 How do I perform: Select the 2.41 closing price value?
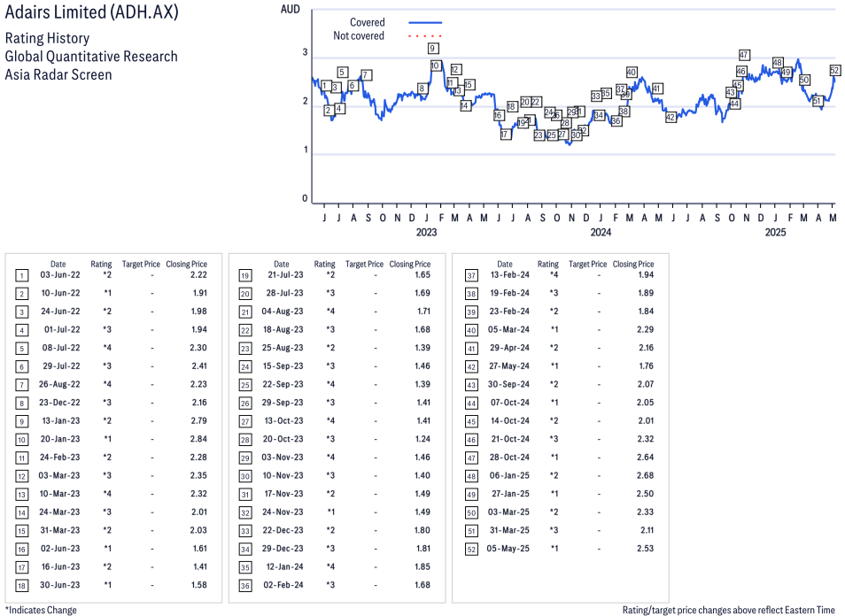click(x=199, y=366)
